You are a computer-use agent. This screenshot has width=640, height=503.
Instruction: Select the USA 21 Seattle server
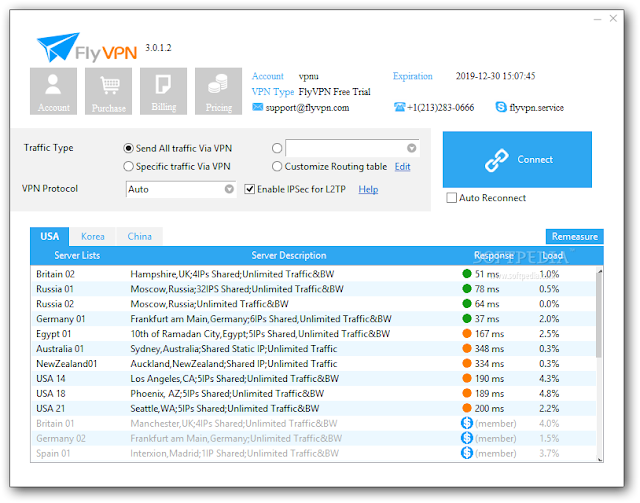pos(313,408)
